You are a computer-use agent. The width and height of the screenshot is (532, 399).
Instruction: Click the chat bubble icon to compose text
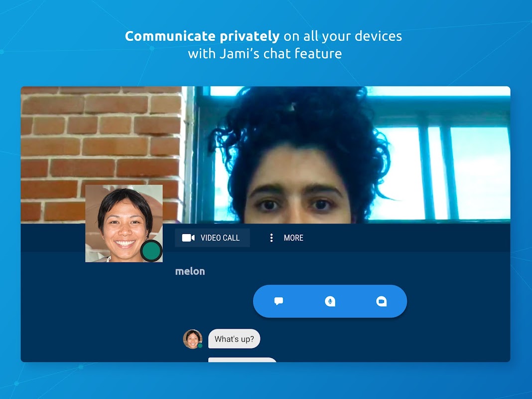tap(279, 301)
